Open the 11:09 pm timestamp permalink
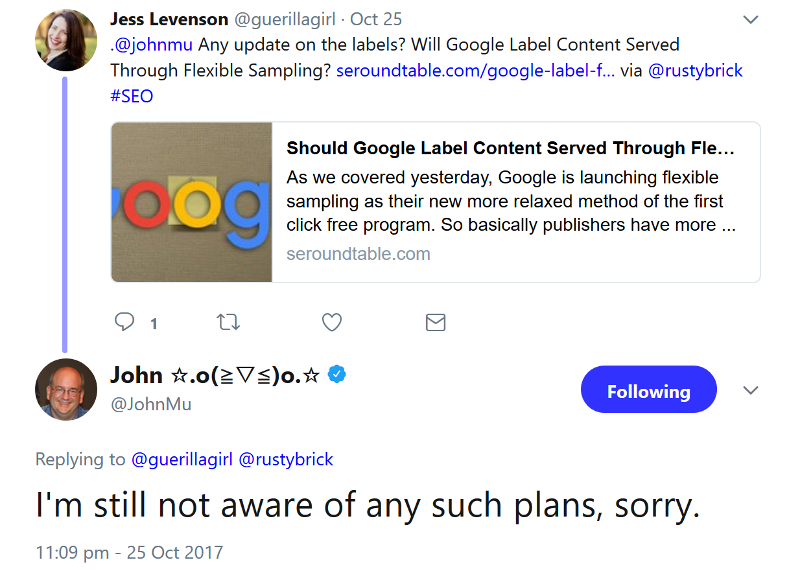800x571 pixels. pos(129,552)
